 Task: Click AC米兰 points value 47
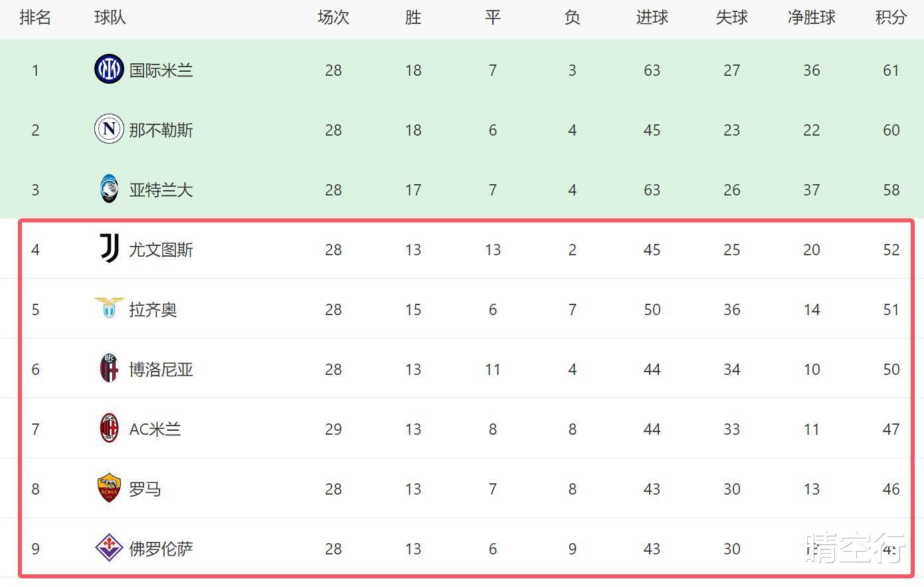891,429
